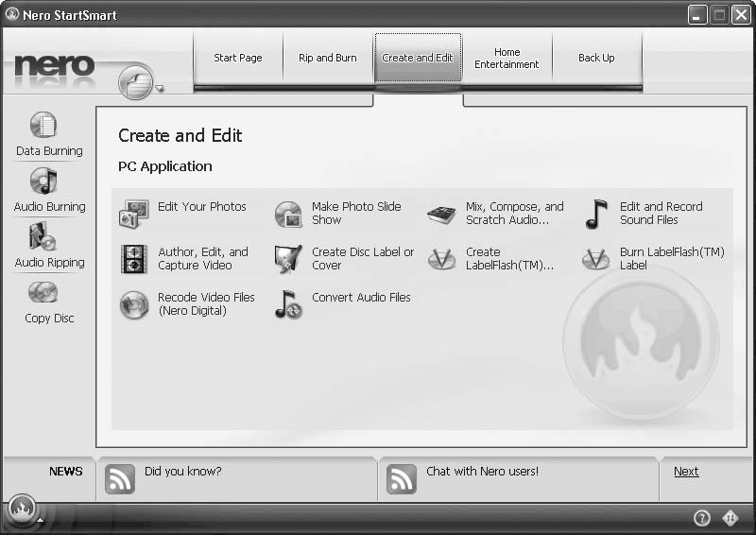This screenshot has height=535, width=756.
Task: Expand the folder dropdown beside Nero logo
Action: [x=161, y=91]
